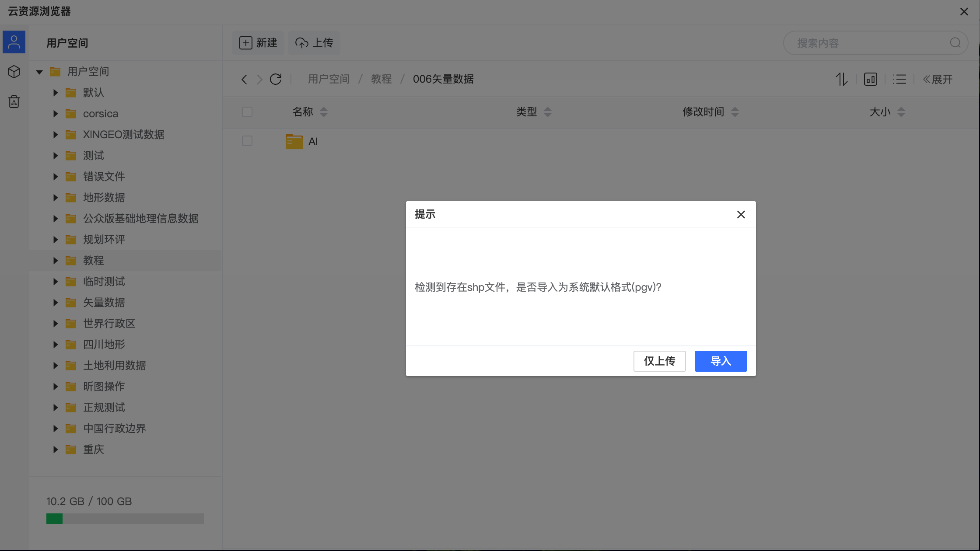
Task: Expand the 默认 folder node
Action: coord(56,93)
